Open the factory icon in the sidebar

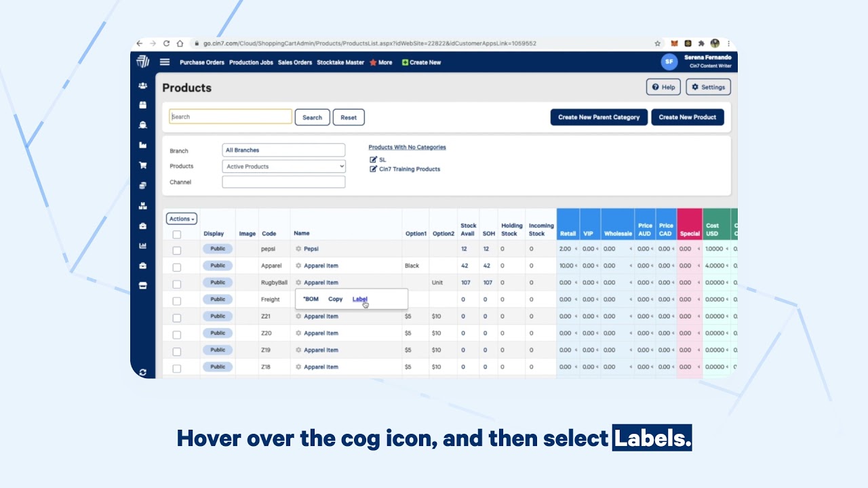142,145
